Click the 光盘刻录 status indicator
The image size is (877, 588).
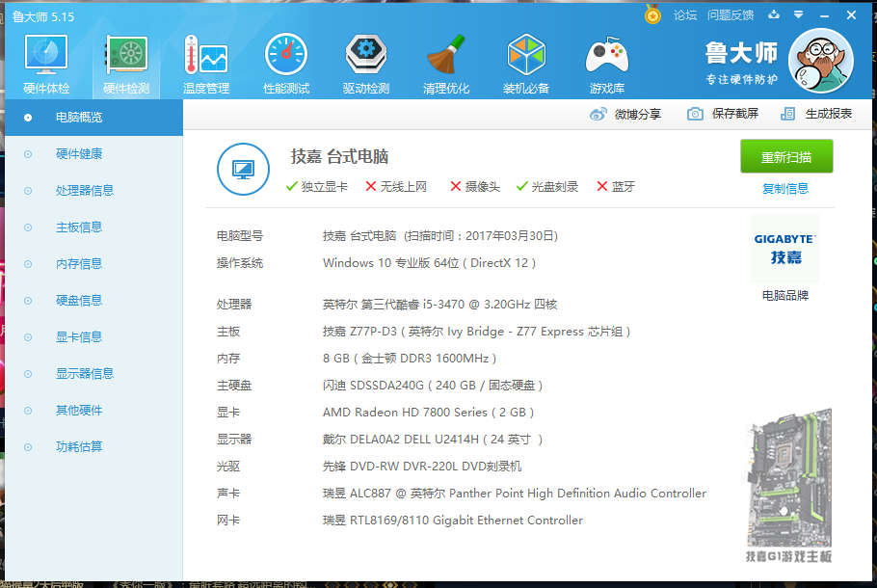(547, 187)
